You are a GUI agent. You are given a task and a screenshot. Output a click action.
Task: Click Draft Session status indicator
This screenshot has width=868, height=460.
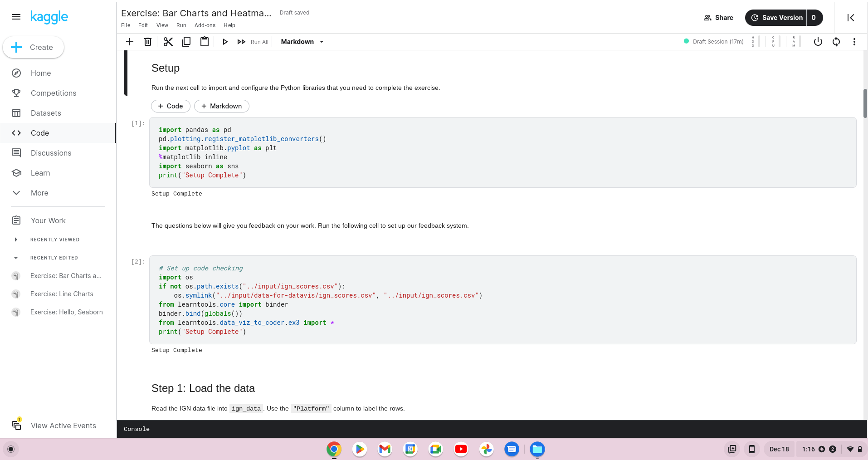(713, 42)
